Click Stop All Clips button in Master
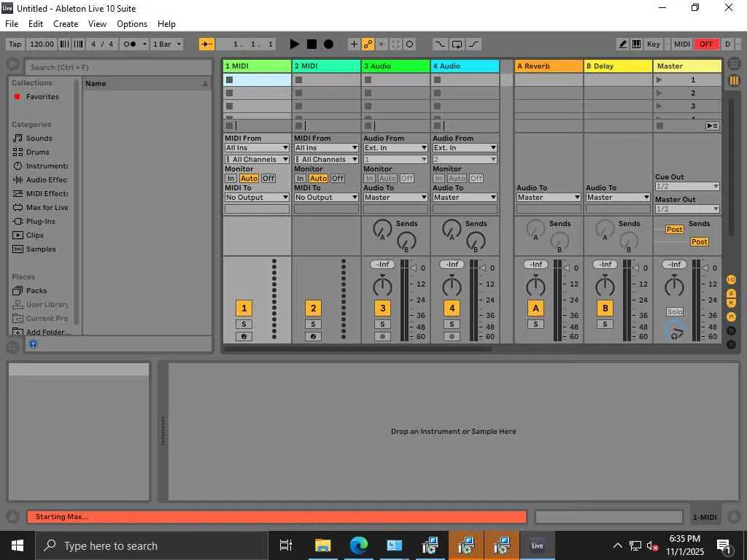Image resolution: width=747 pixels, height=560 pixels. click(659, 125)
